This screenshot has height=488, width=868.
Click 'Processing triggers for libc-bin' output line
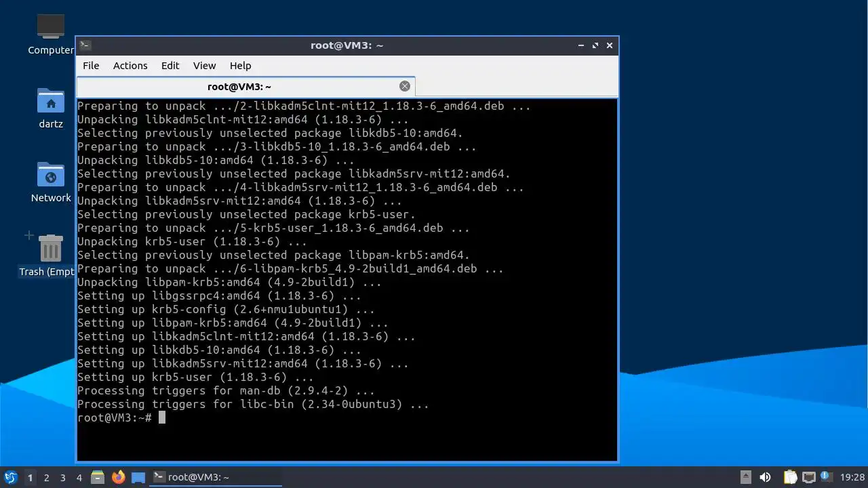click(x=253, y=404)
